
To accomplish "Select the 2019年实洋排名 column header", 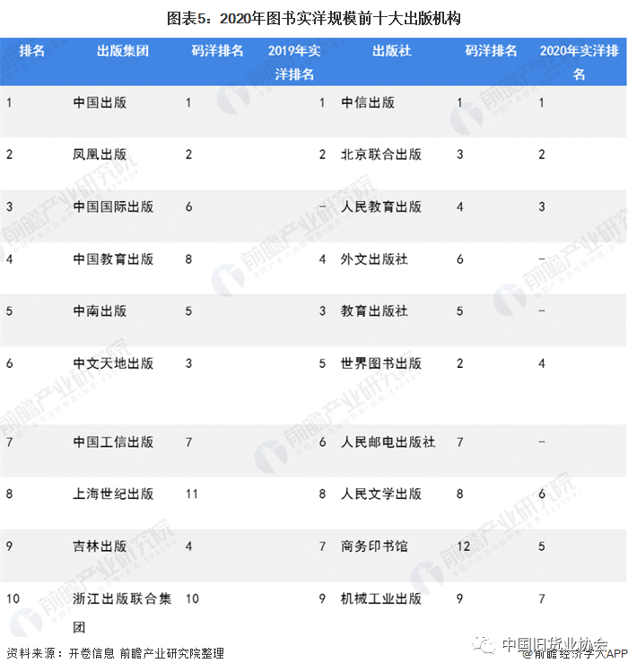I will click(x=294, y=62).
